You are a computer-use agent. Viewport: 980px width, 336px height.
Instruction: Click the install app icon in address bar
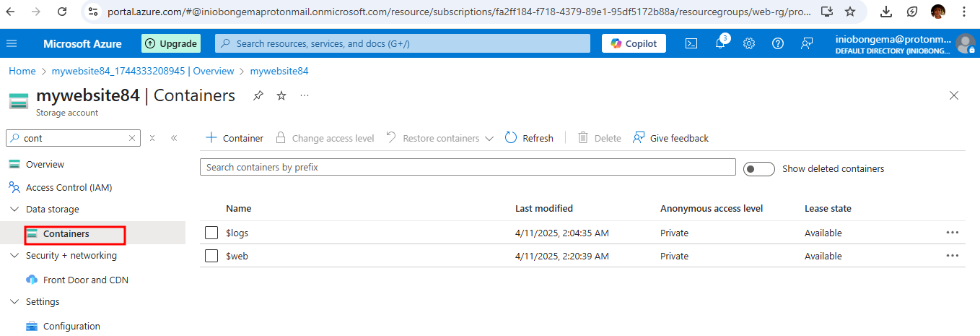click(827, 12)
